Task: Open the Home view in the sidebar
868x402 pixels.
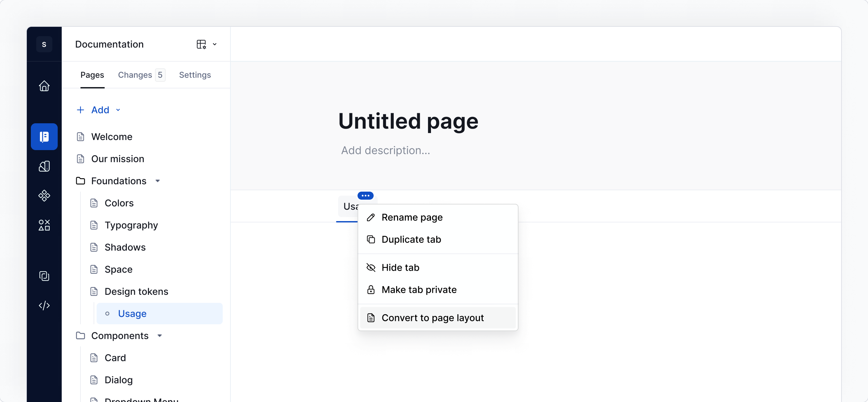Action: tap(44, 86)
